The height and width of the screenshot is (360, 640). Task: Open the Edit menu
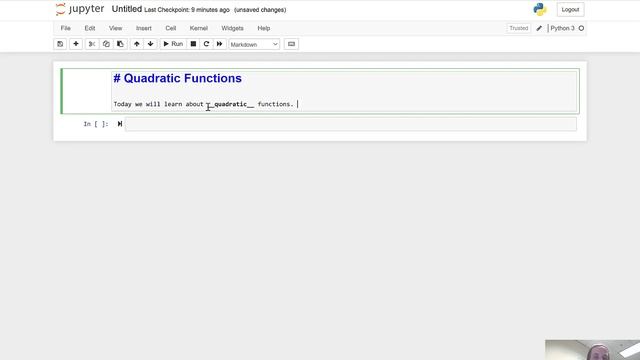click(x=90, y=28)
